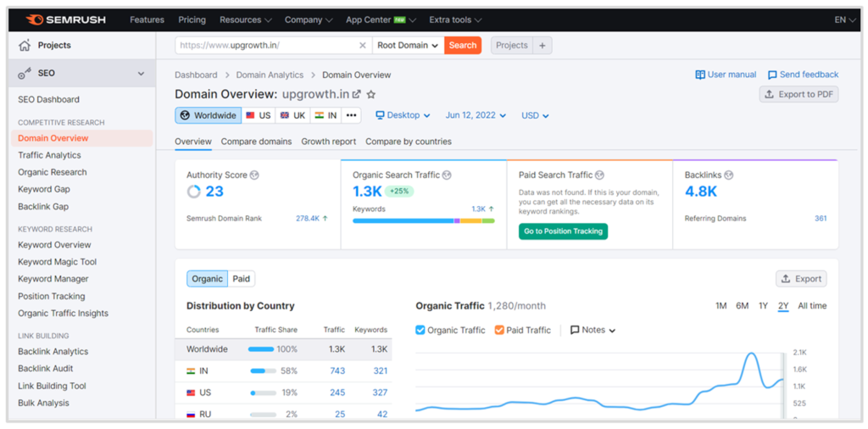Viewport: 868px width, 429px height.
Task: Open USD currency dropdown
Action: [x=535, y=115]
